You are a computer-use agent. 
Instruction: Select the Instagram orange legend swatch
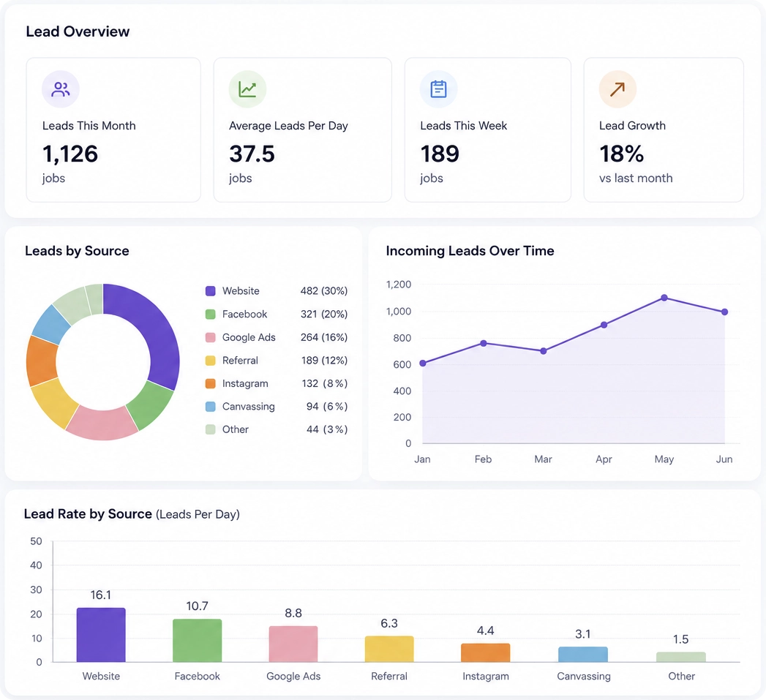(x=211, y=383)
